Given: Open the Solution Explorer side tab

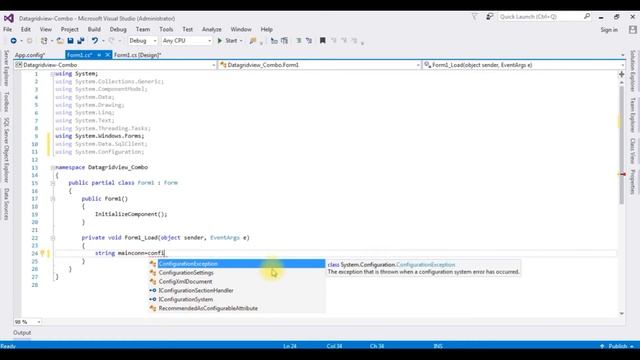Looking at the screenshot, I should [x=633, y=71].
